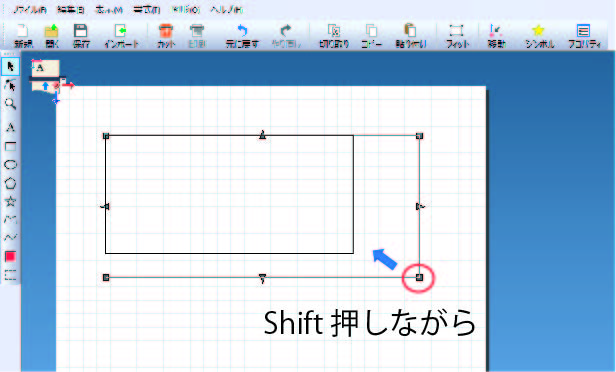This screenshot has width=616, height=372.
Task: Select the polyline drawing tool
Action: point(10,219)
